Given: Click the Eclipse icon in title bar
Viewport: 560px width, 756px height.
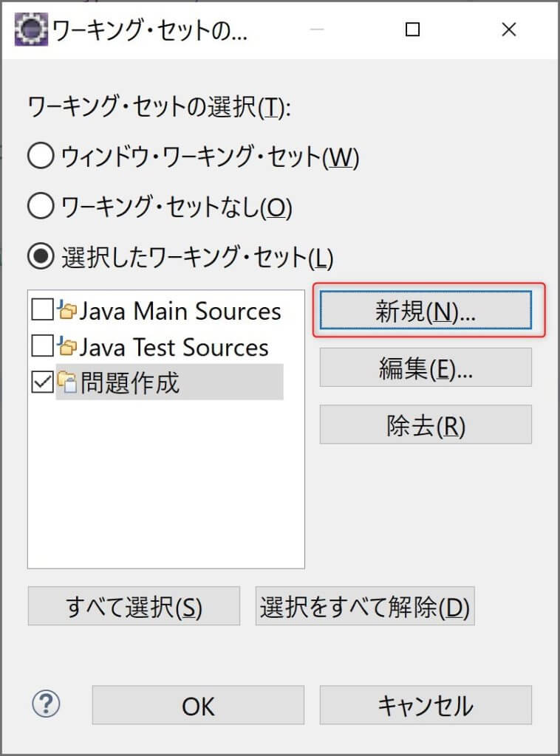Looking at the screenshot, I should 31,30.
